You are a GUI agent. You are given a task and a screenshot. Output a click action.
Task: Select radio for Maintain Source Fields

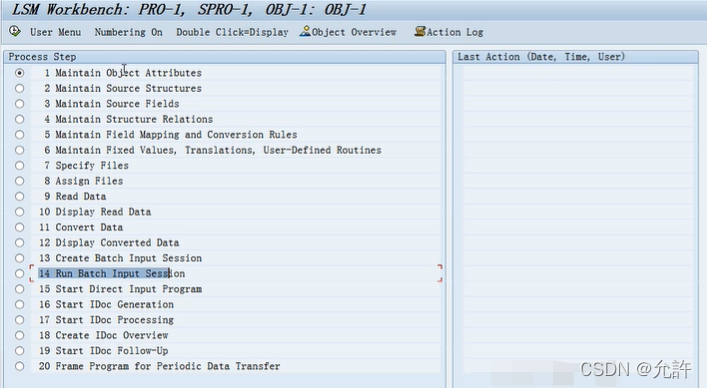(19, 104)
